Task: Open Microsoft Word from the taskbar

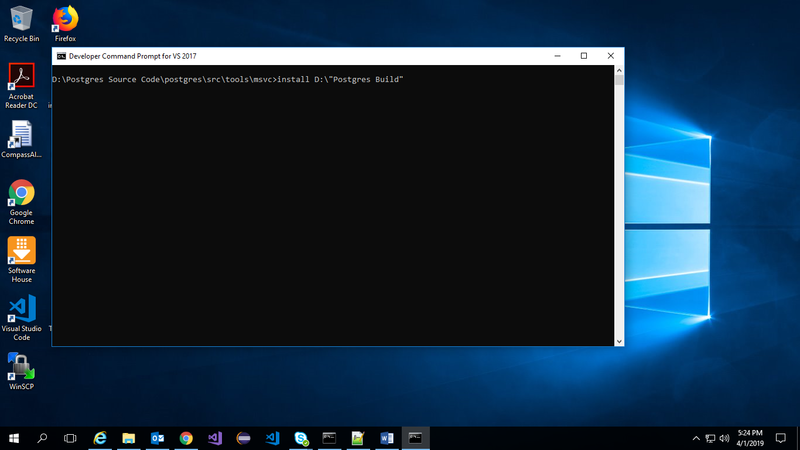Action: tap(387, 438)
